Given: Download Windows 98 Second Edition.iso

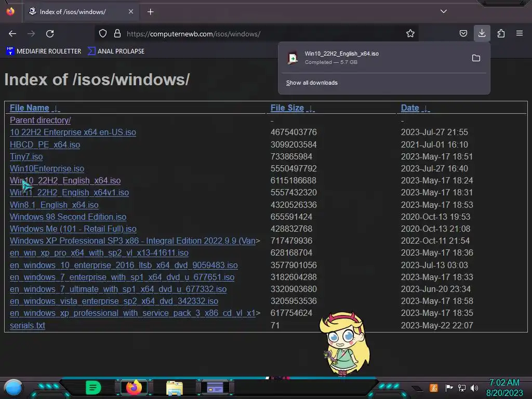Looking at the screenshot, I should coord(68,217).
